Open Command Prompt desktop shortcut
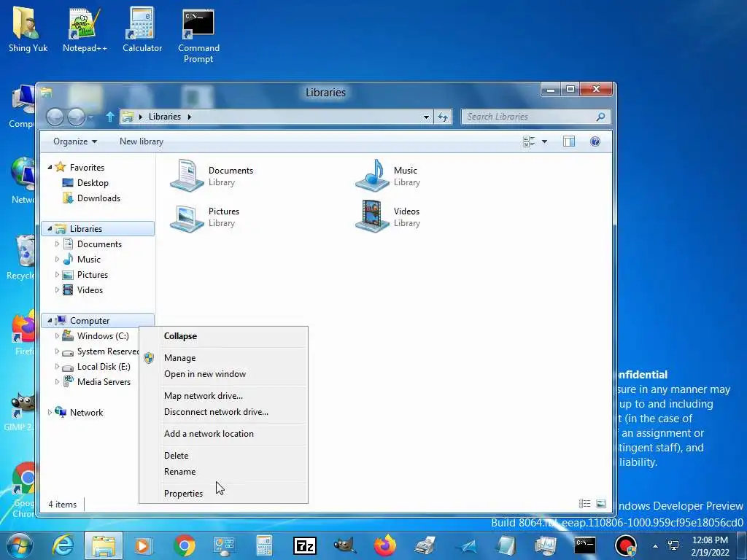Viewport: 747px width, 560px height. click(x=198, y=36)
